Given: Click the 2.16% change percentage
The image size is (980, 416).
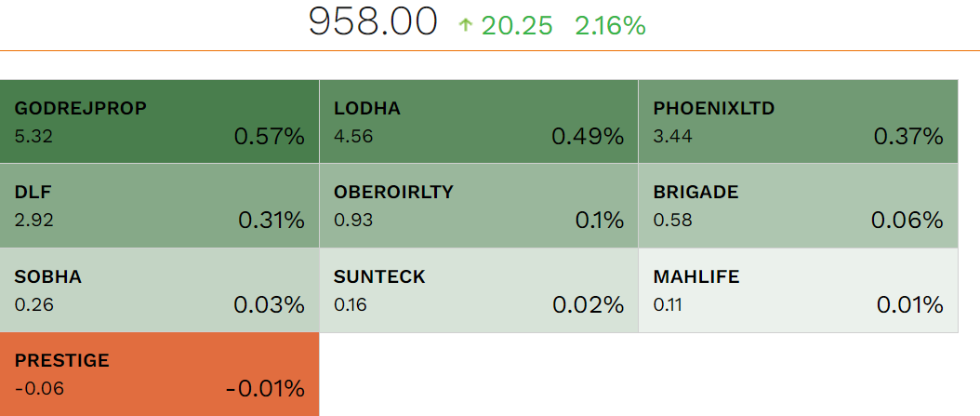Looking at the screenshot, I should click(610, 26).
